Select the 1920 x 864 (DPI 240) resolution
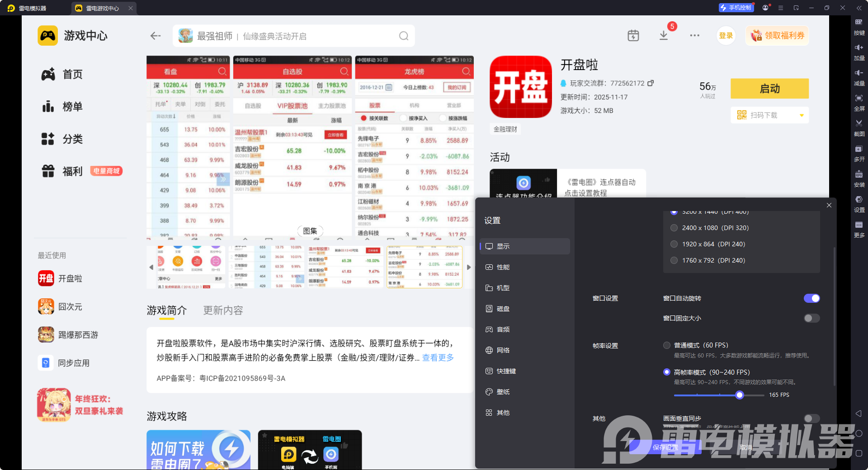Image resolution: width=868 pixels, height=470 pixels. [674, 244]
